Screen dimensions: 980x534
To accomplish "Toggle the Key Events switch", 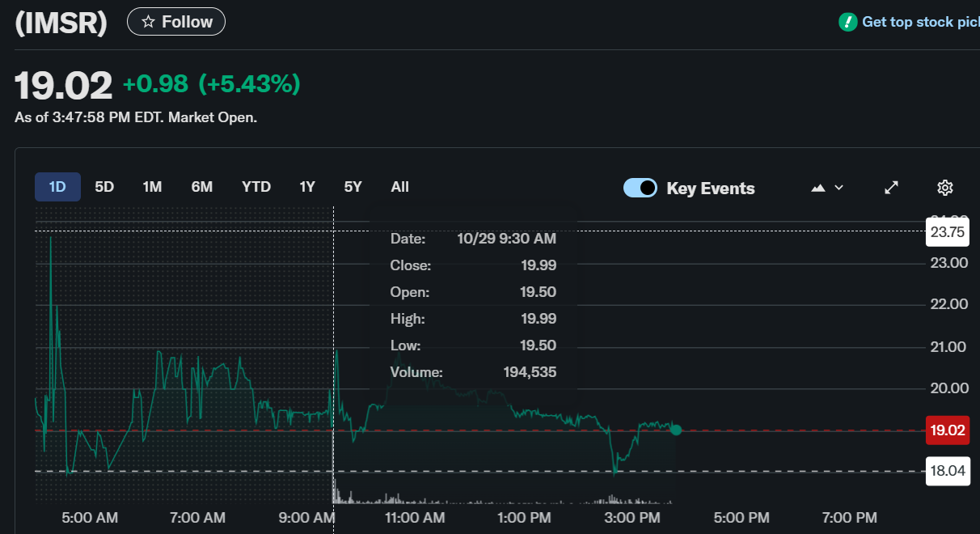I will tap(640, 188).
